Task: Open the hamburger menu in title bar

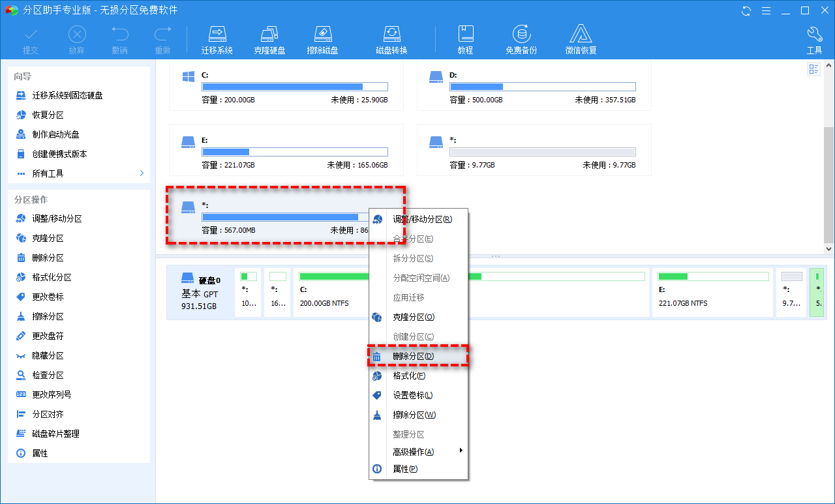Action: 767,10
